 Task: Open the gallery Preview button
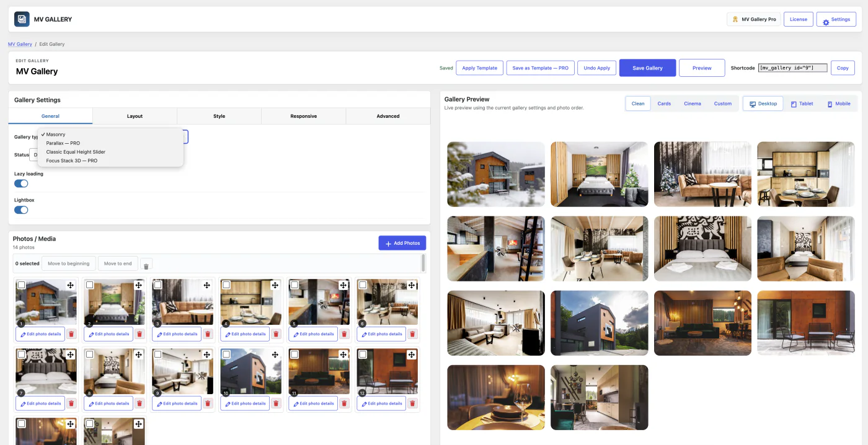click(702, 68)
